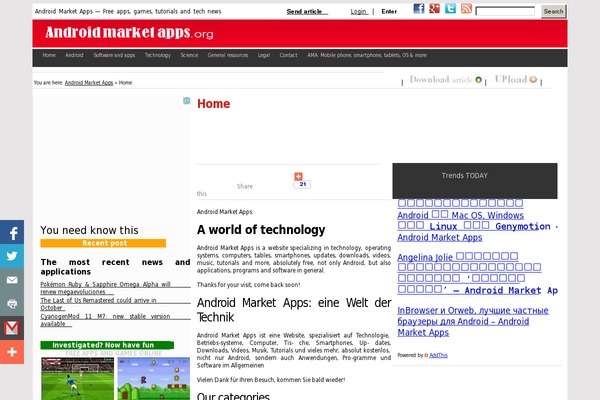
Task: Click 'Android Market Apps: eine Welt' heading
Action: coord(294,310)
